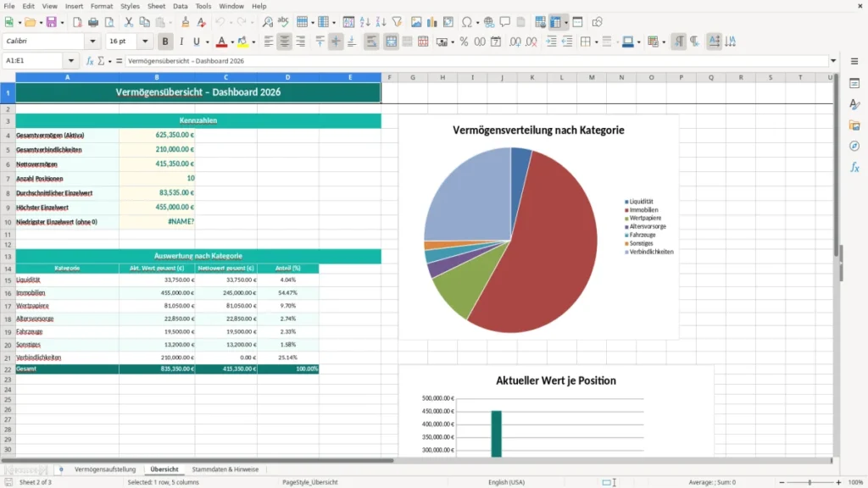Open the Borders dropdown arrow

(596, 42)
